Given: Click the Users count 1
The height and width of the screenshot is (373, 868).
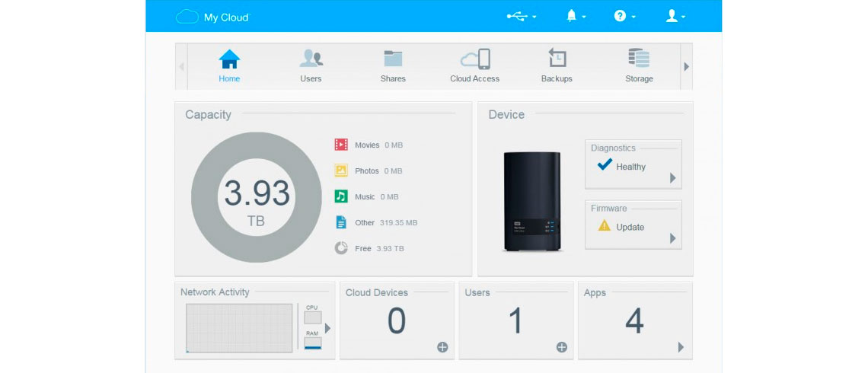Looking at the screenshot, I should tap(515, 320).
